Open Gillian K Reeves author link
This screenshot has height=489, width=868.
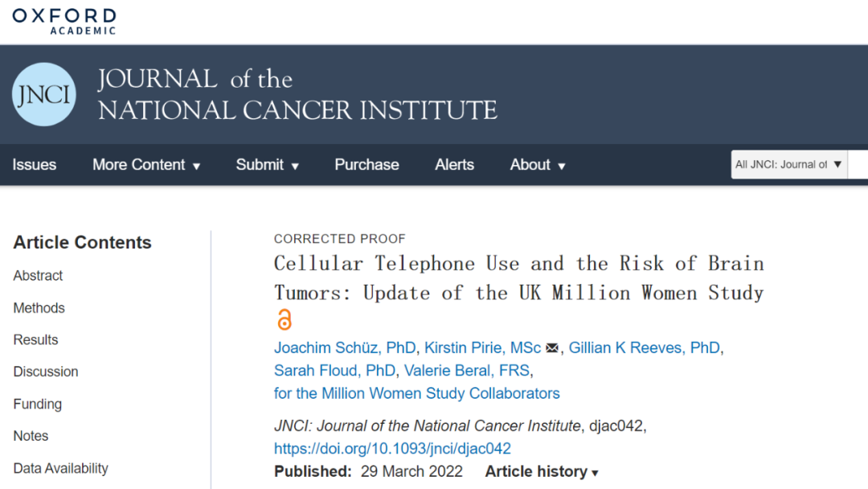tap(645, 348)
